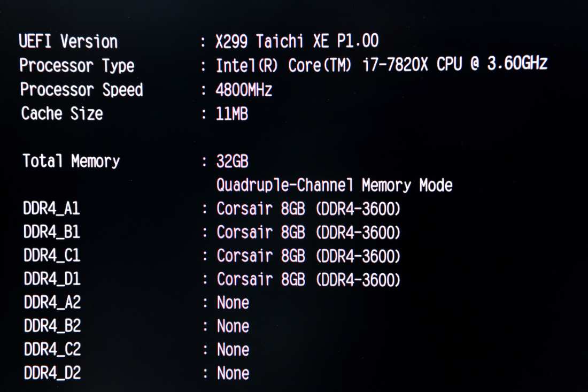Click Corsair 8GB value for DDR4_D1
This screenshot has width=588, height=392.
click(x=308, y=279)
